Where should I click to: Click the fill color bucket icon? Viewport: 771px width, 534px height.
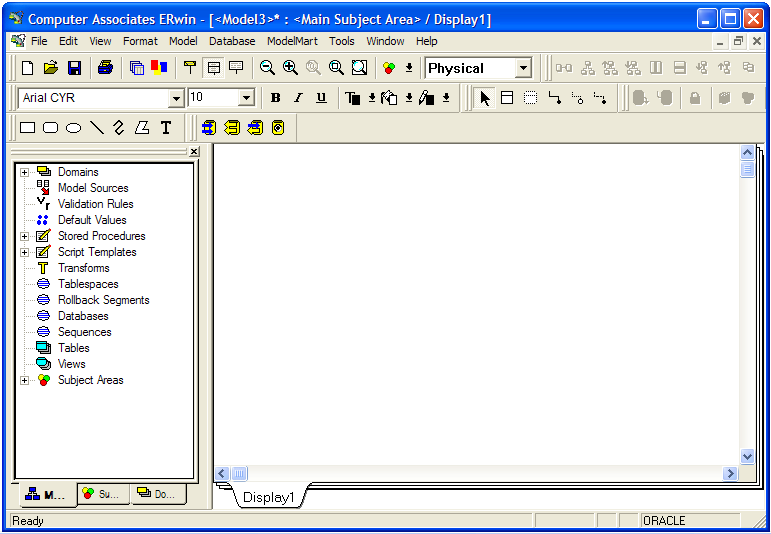click(389, 98)
